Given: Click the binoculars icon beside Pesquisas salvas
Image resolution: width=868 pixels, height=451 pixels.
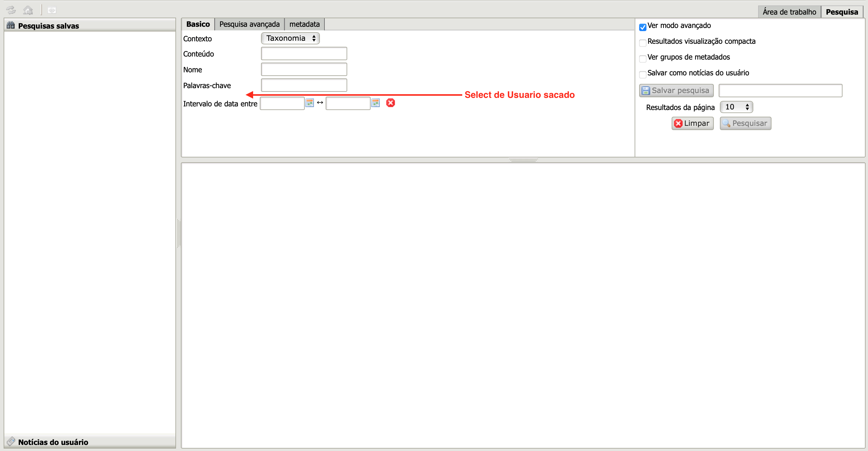Looking at the screenshot, I should (11, 25).
